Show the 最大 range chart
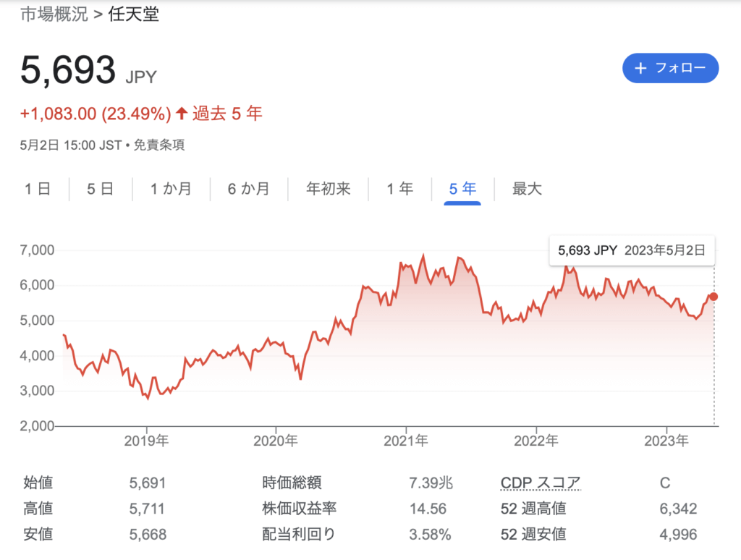The width and height of the screenshot is (741, 560). click(527, 189)
